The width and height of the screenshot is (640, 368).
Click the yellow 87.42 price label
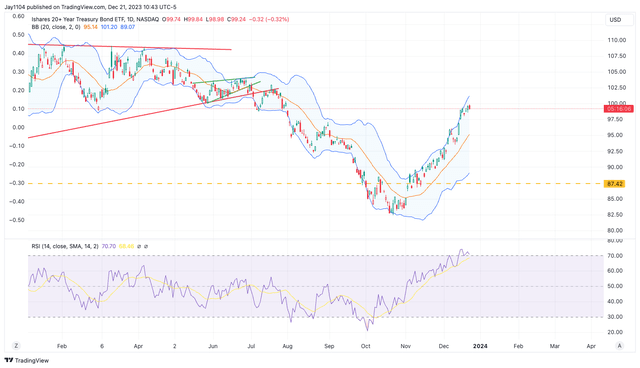(614, 184)
